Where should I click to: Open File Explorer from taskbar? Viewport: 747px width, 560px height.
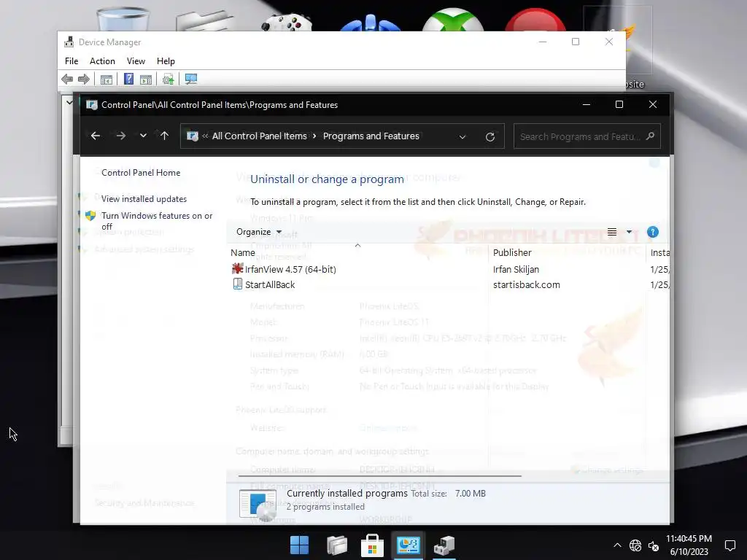coord(337,545)
